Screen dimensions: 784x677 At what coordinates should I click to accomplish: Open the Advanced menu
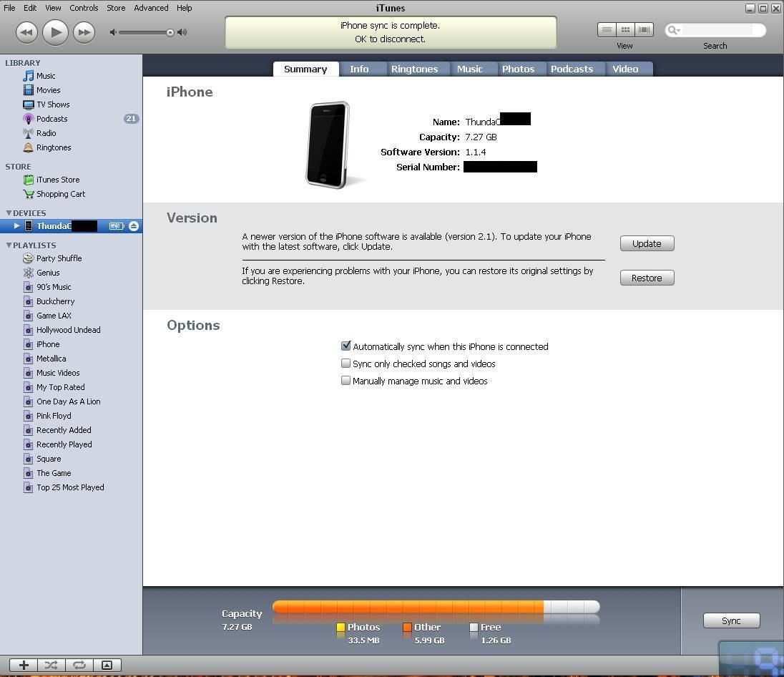(x=151, y=7)
